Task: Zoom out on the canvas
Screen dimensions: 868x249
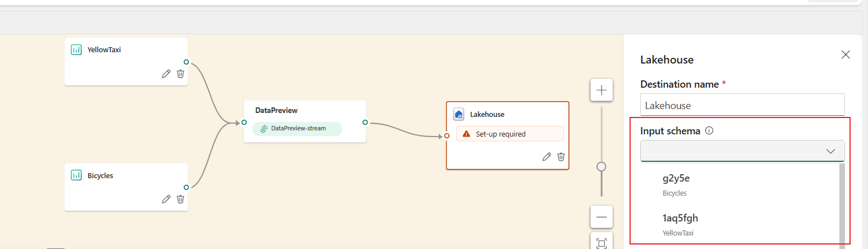Action: (x=601, y=217)
